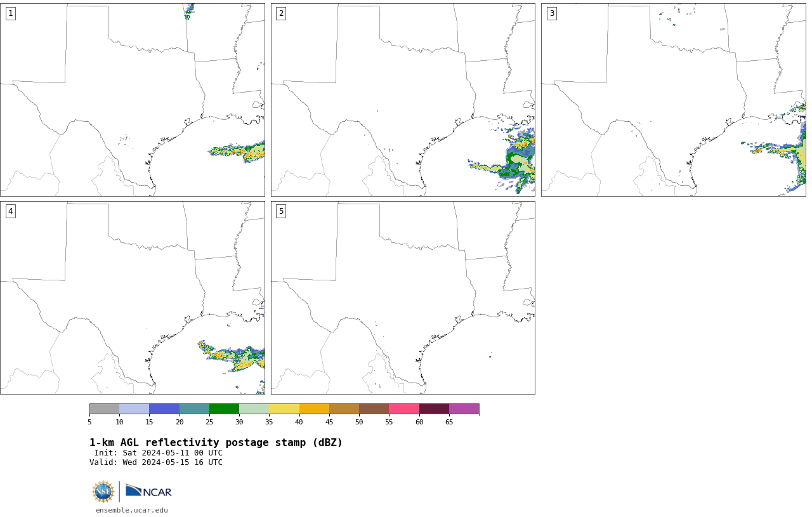Screen dimensions: 812x517
Task: Click the yellow 35-40 dBZ swatch
Action: [284, 409]
